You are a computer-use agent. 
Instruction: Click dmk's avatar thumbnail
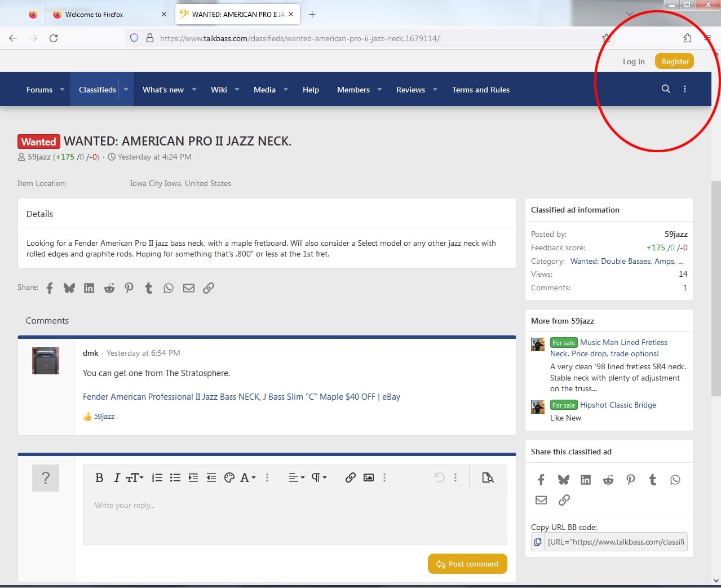[x=46, y=361]
